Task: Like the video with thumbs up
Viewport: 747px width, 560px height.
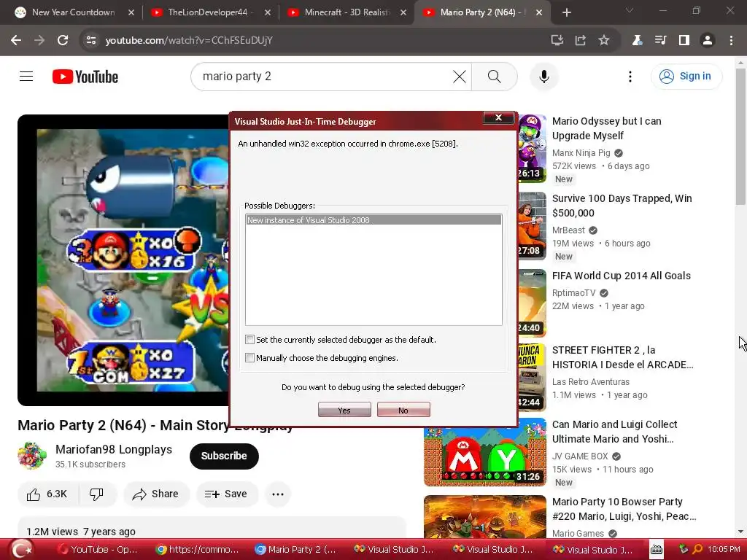Action: tap(47, 494)
